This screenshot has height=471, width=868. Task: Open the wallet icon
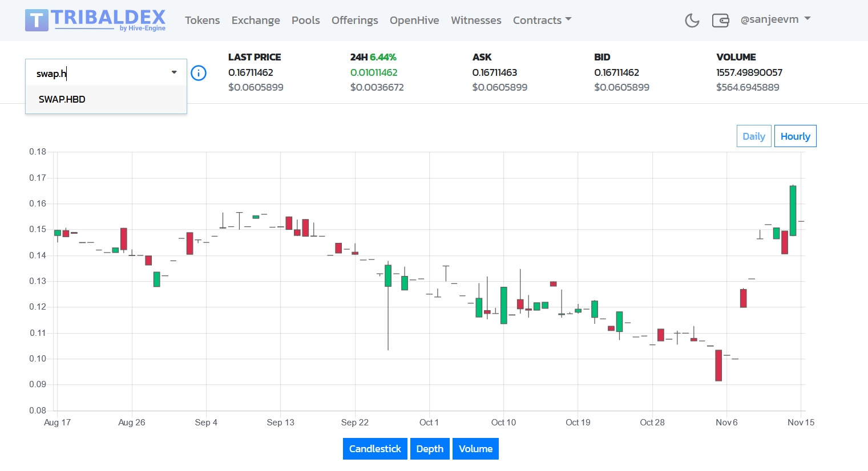721,21
